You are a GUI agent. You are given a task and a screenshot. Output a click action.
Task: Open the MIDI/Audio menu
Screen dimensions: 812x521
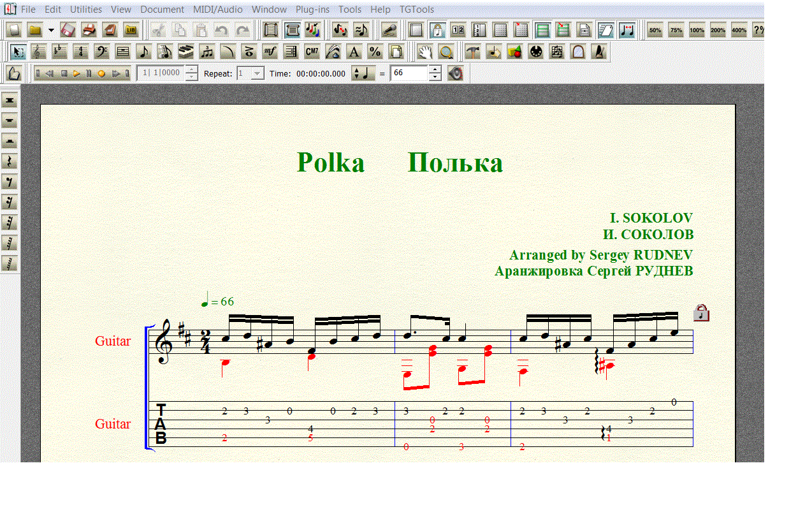point(218,10)
